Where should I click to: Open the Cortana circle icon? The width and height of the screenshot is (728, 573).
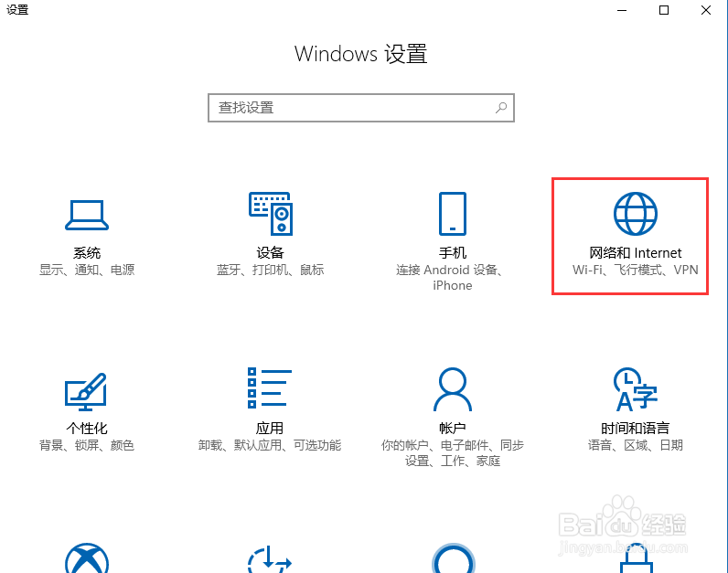[x=453, y=558]
